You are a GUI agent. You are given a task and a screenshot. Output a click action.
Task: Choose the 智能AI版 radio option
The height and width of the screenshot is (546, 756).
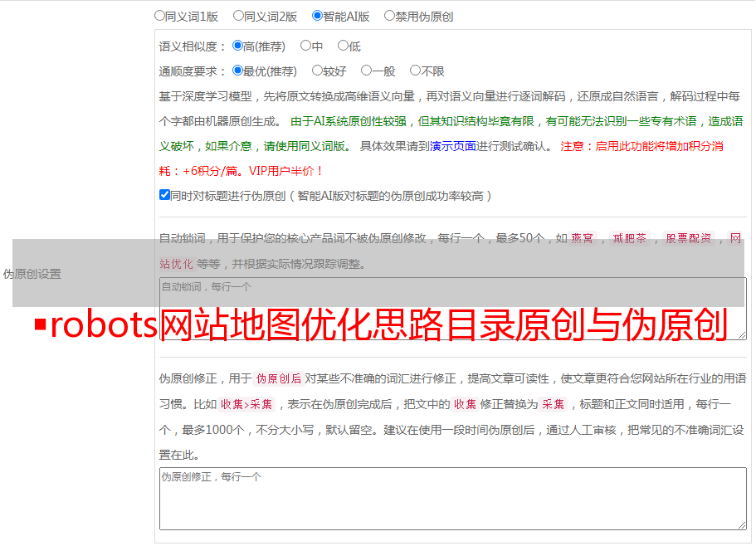pos(317,16)
